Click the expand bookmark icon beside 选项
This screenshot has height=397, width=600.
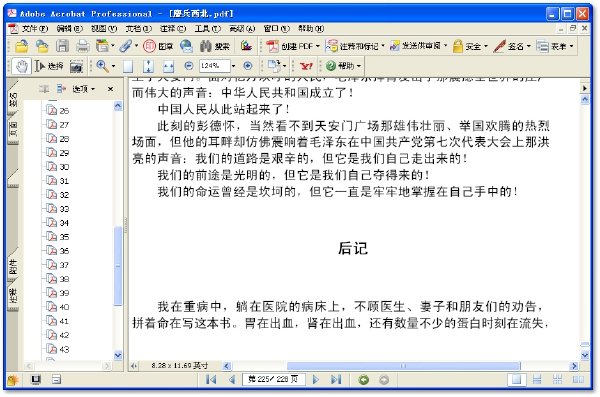[61, 89]
